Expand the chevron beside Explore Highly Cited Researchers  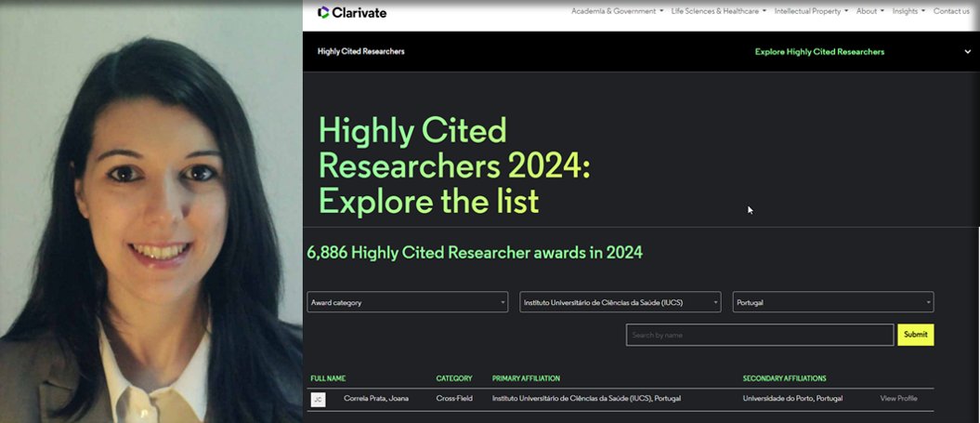pos(968,52)
